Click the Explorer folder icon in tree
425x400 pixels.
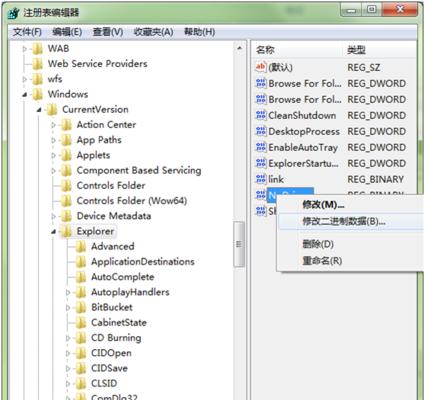[66, 231]
